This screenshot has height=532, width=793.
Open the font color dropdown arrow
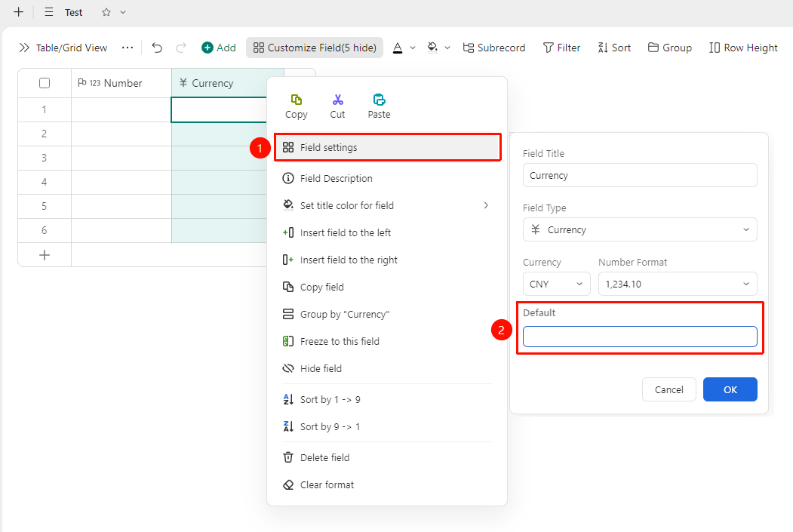point(413,48)
